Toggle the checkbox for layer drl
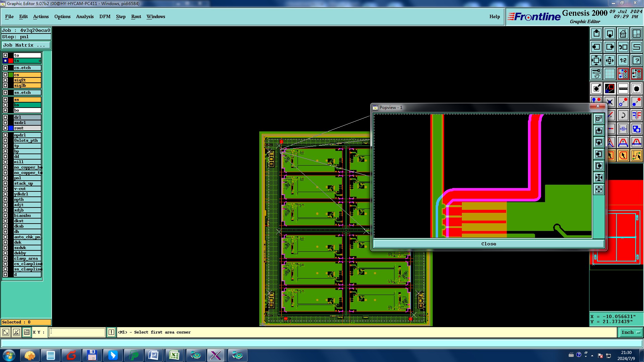Image resolution: width=644 pixels, height=362 pixels. click(5, 117)
